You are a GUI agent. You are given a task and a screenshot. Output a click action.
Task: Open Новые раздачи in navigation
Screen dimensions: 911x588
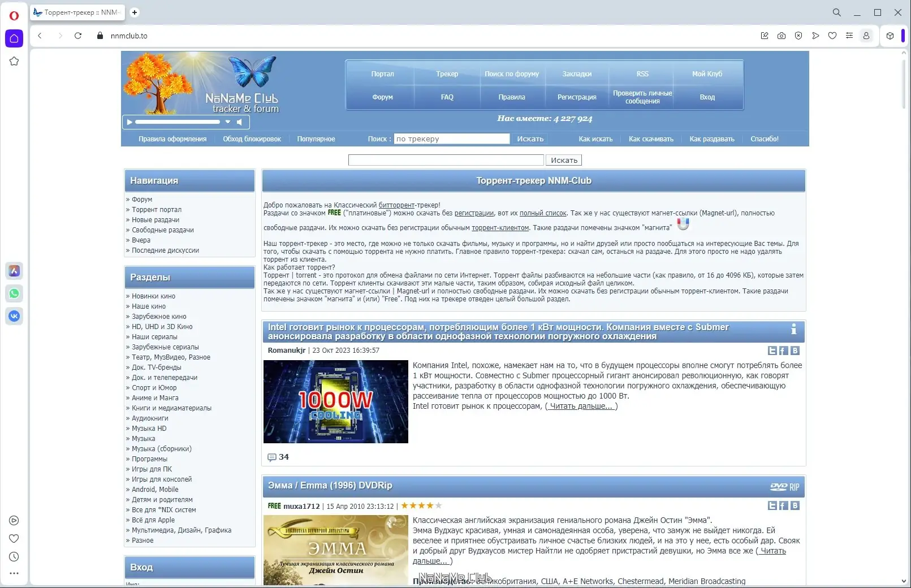156,220
